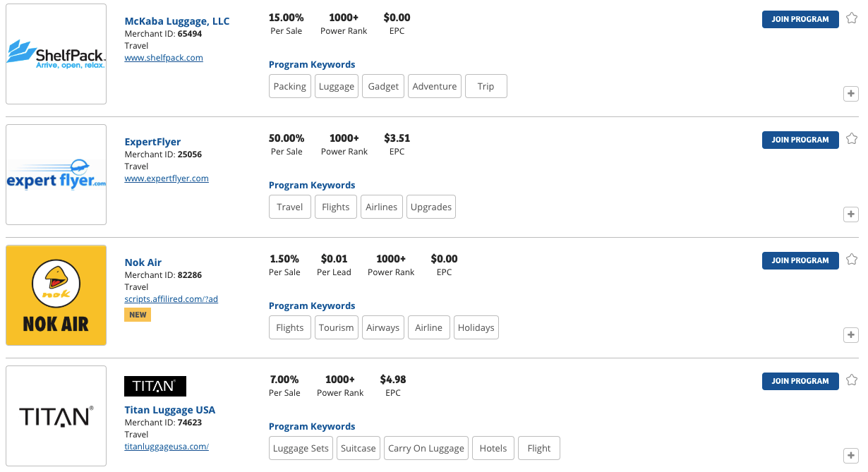Open www.shelfpack.com link
The width and height of the screenshot is (868, 472).
tap(164, 58)
